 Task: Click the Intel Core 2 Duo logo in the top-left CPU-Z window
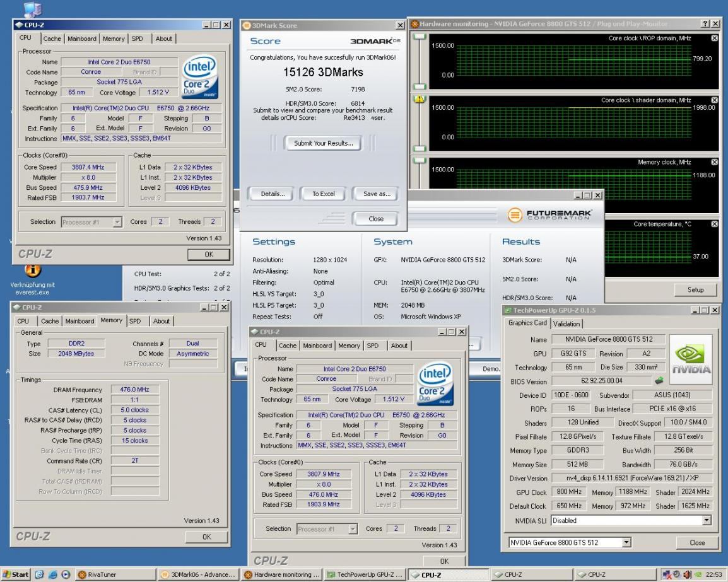pos(199,76)
